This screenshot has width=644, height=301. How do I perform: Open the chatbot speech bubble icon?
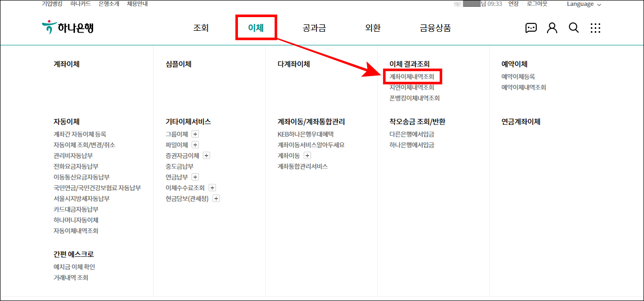click(x=531, y=28)
